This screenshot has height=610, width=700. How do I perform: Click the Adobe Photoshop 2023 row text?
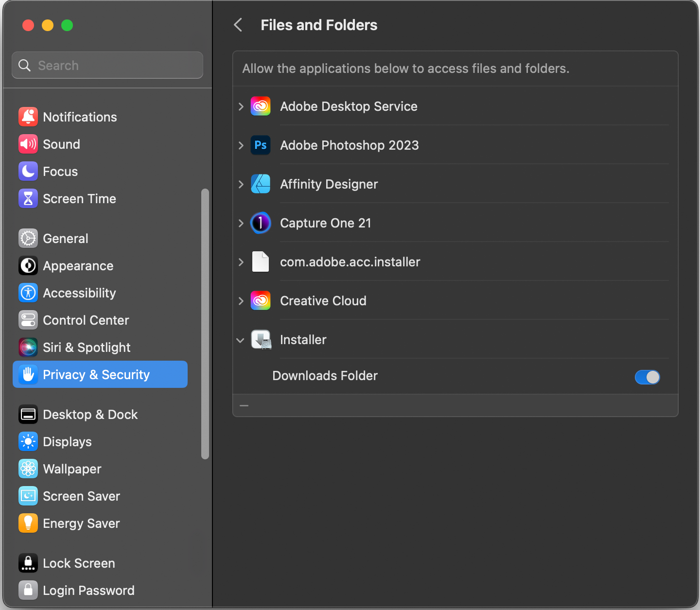pyautogui.click(x=350, y=145)
